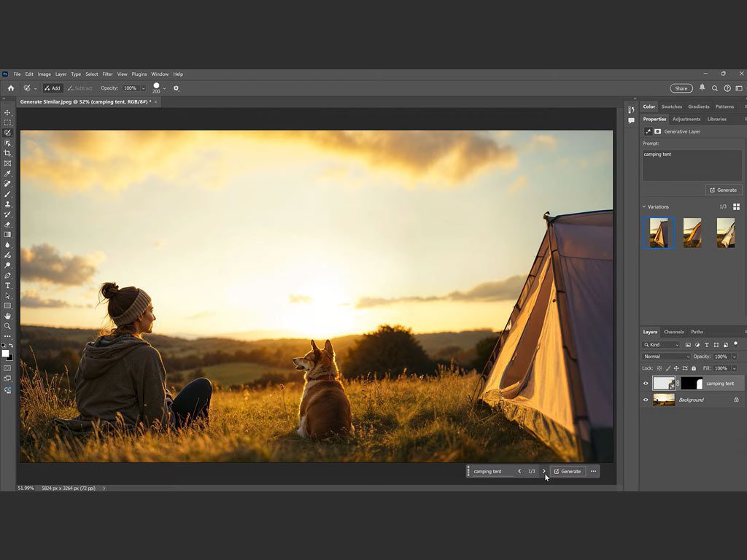Select the Horizontal Type tool
Screen dimensions: 747x560
pyautogui.click(x=8, y=286)
